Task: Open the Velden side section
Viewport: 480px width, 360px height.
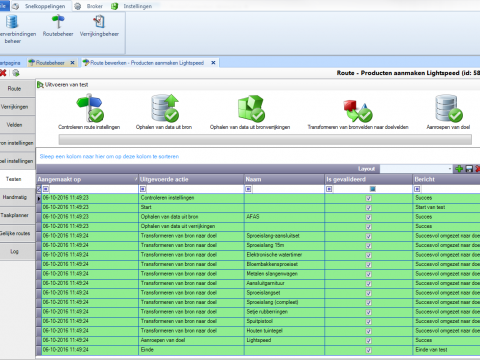Action: [17, 125]
